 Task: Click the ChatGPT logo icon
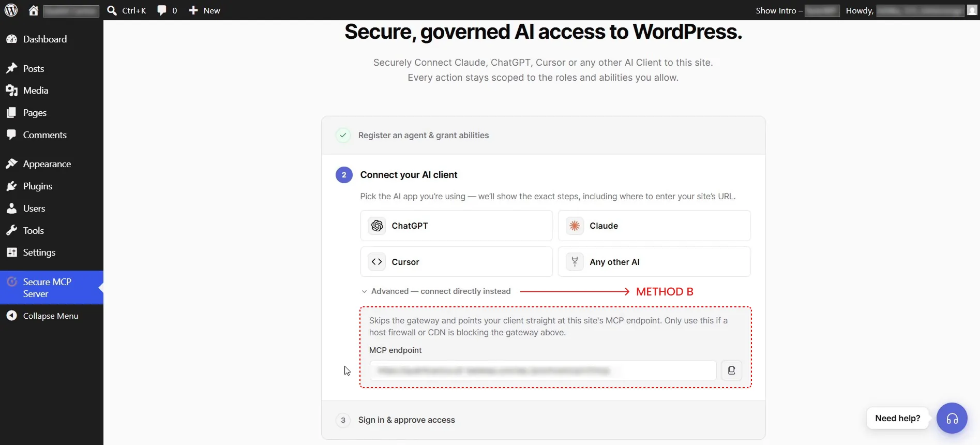coord(377,226)
